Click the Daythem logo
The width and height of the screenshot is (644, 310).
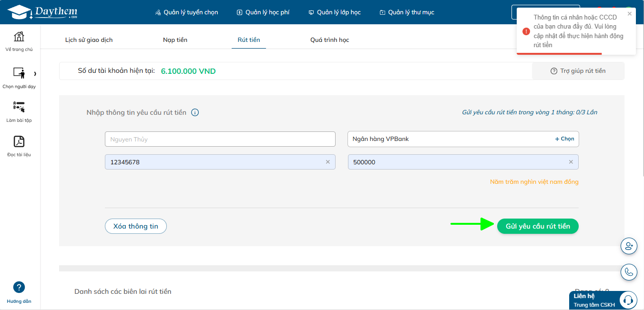click(x=42, y=12)
